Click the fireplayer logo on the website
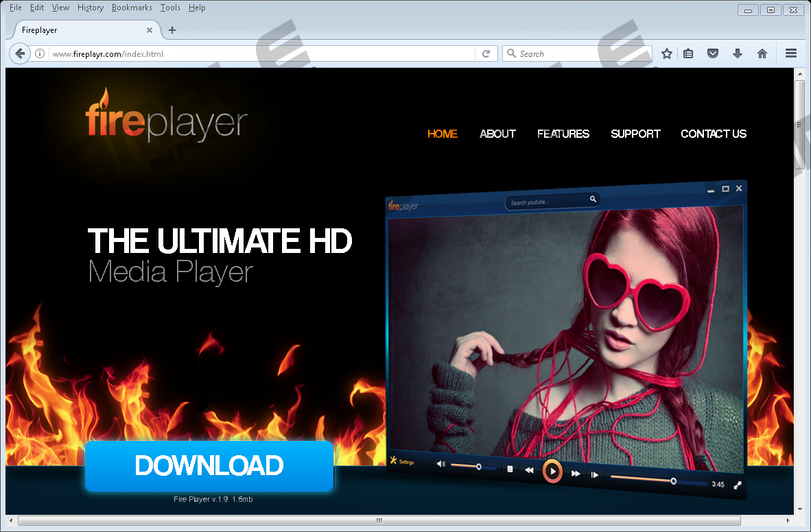811x532 pixels. click(167, 114)
